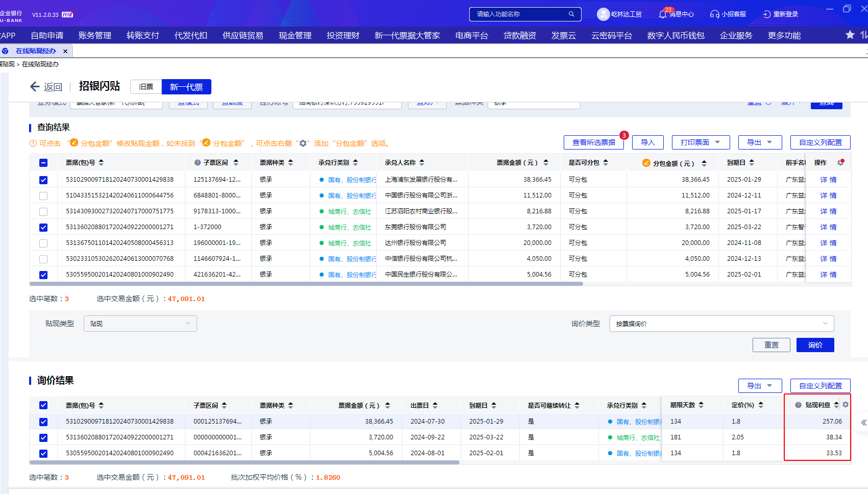The height and width of the screenshot is (494, 868).
Task: Sort inquiry results by 出票日
Action: click(x=435, y=405)
